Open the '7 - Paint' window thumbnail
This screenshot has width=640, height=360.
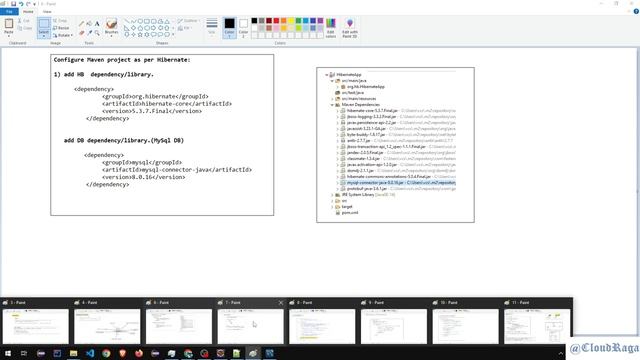click(251, 322)
